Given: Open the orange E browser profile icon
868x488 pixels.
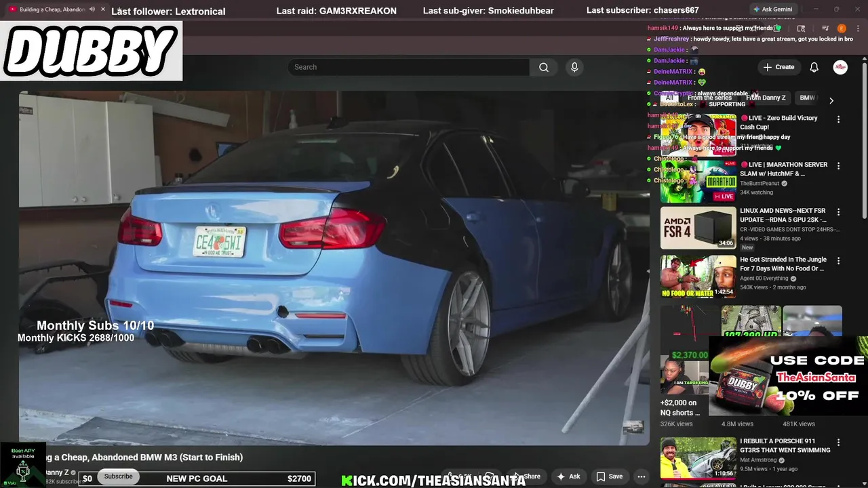Looking at the screenshot, I should 842,28.
